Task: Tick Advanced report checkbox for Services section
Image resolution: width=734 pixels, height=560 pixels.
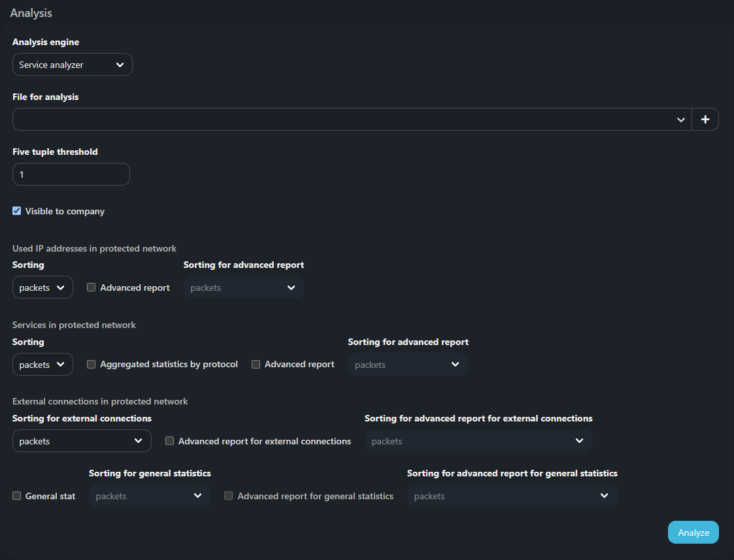Action: coord(256,364)
